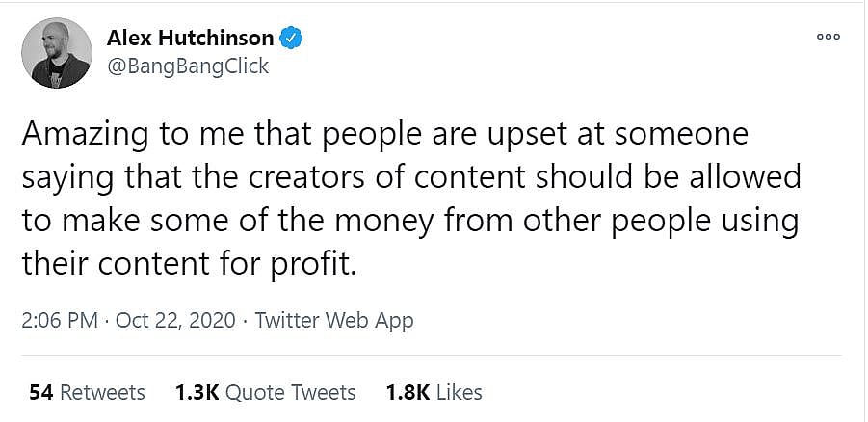Click the 1.3K quote tweet count
Image resolution: width=868 pixels, height=422 pixels.
coord(197,392)
